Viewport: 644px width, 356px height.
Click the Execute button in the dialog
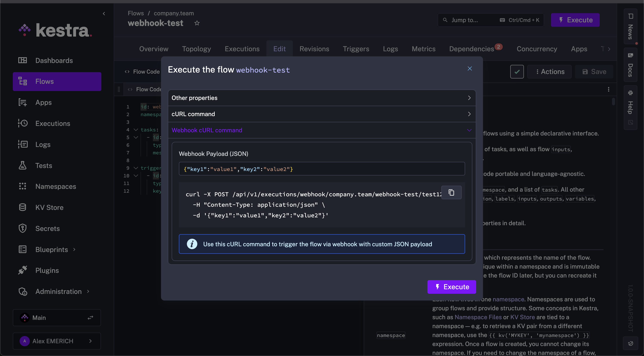(451, 287)
